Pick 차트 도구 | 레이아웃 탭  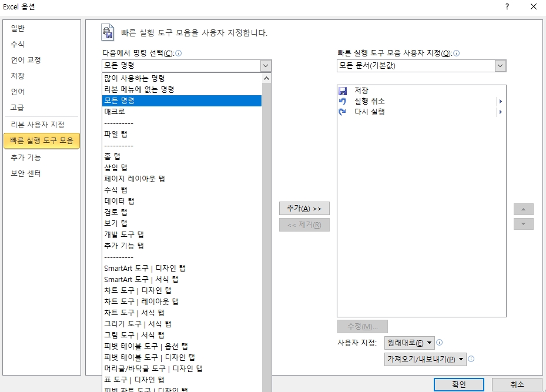(182, 301)
